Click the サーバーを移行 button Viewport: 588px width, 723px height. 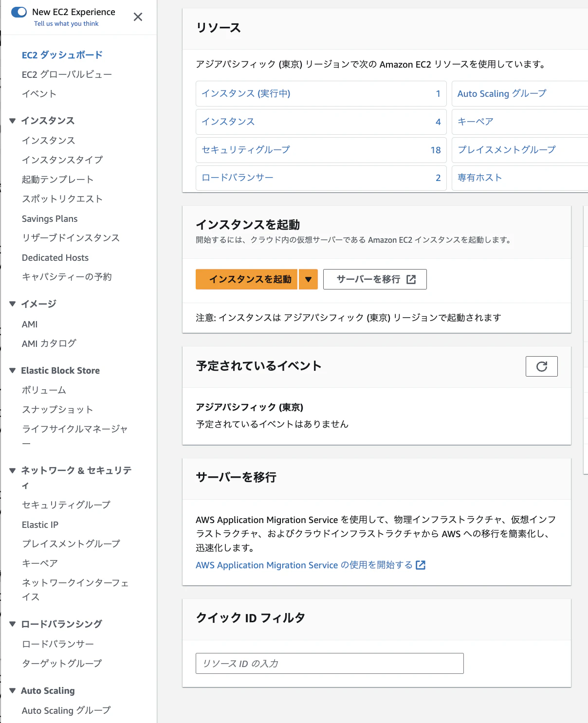(x=375, y=279)
